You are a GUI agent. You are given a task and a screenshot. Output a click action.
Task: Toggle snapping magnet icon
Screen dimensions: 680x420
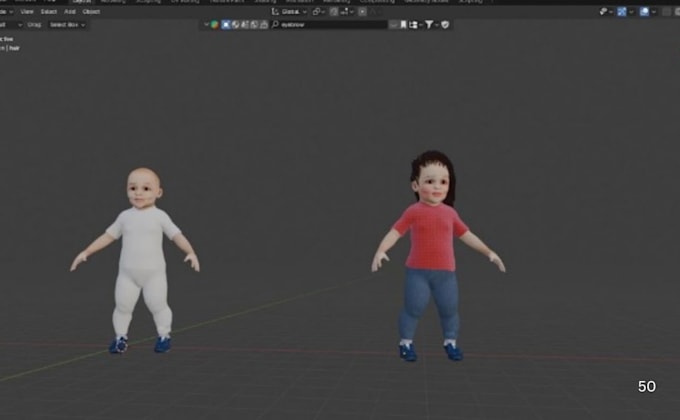tap(333, 12)
